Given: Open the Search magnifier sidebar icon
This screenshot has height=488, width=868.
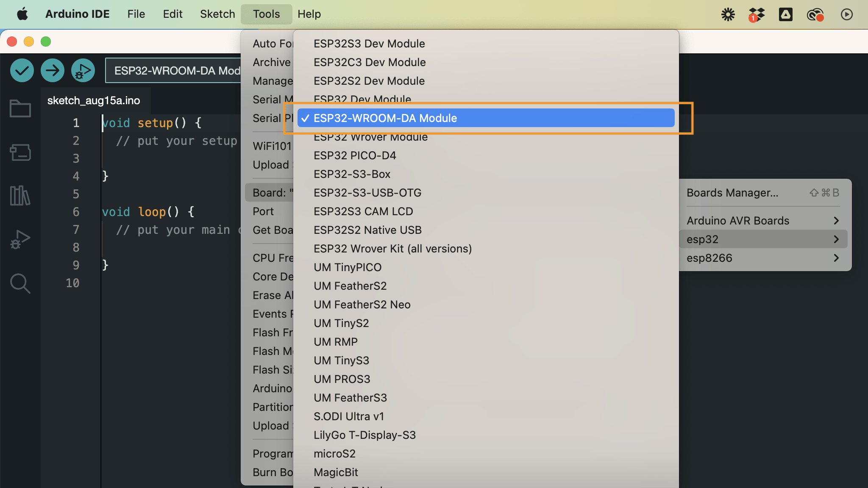Looking at the screenshot, I should click(20, 283).
